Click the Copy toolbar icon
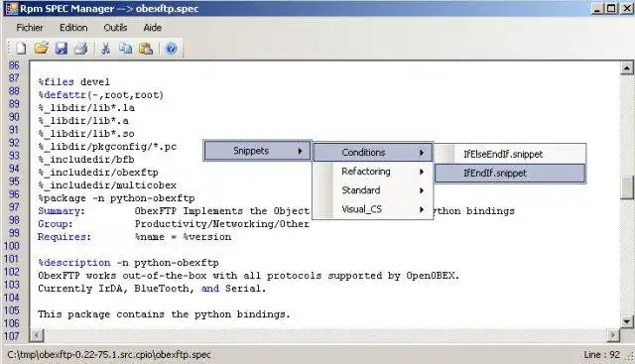This screenshot has height=364, width=635. (x=126, y=49)
